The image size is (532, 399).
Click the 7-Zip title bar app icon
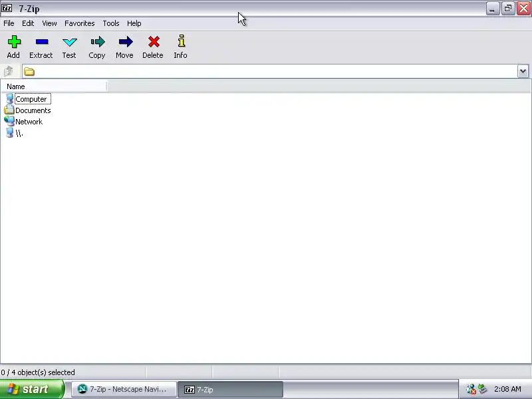(7, 8)
